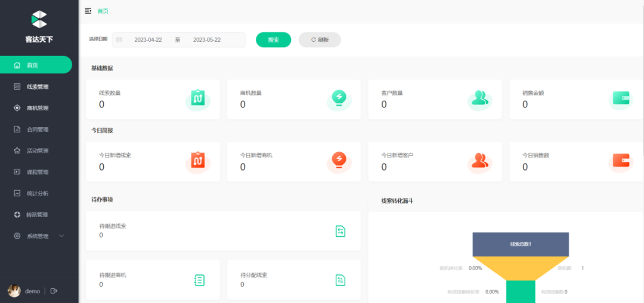Viewport: 644px width, 303px height.
Task: Expand the 系统管理 chevron arrow
Action: (61, 236)
